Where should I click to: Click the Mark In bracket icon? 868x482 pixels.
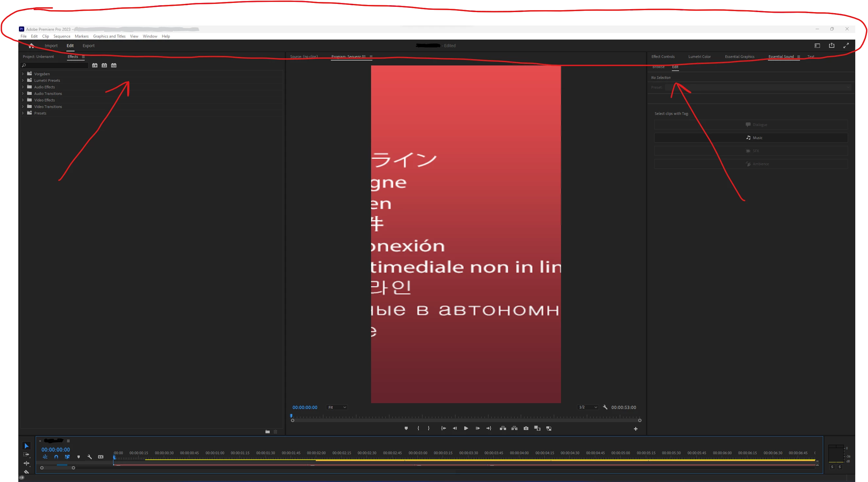click(x=418, y=428)
